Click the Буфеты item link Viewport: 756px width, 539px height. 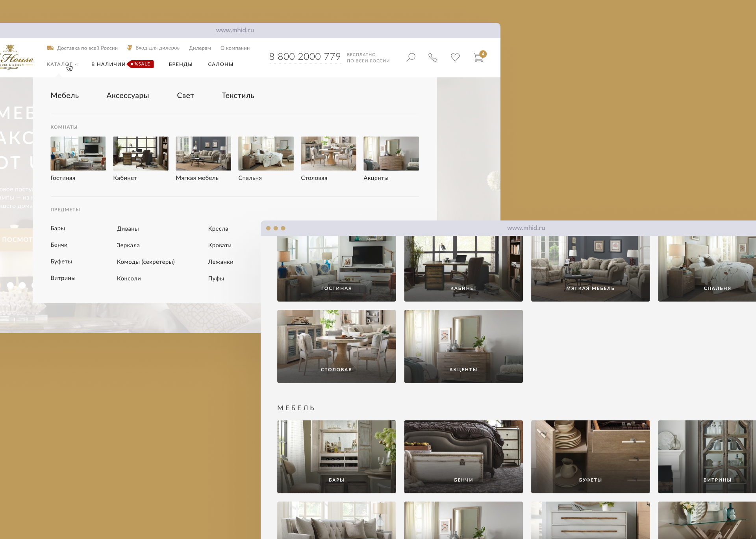click(61, 261)
